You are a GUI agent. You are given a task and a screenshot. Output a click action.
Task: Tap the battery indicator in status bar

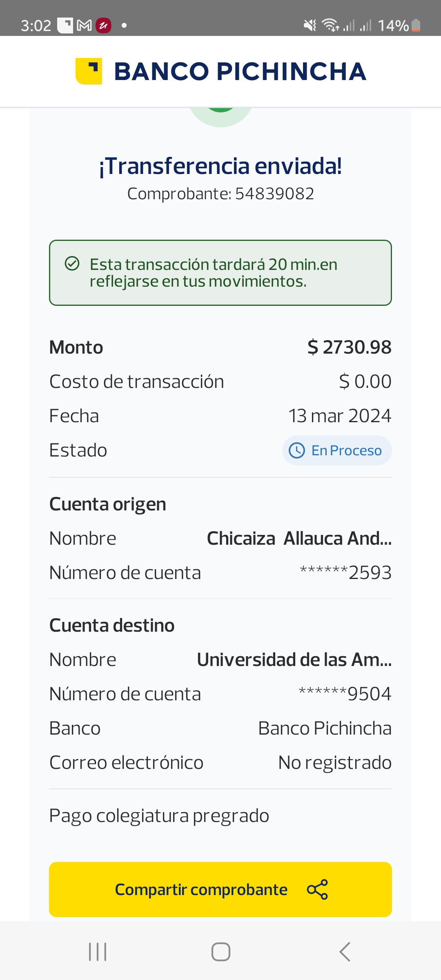pos(416,26)
